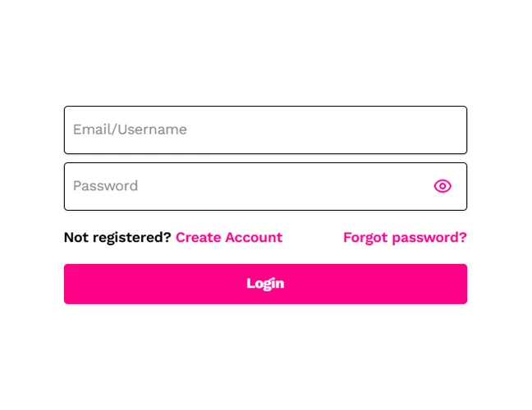This screenshot has width=532, height=410.
Task: Place cursor in the Password box
Action: pos(246,186)
